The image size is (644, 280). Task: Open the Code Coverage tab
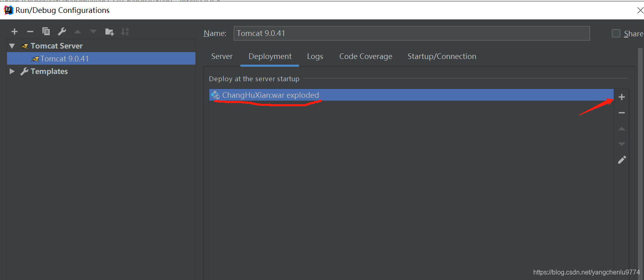[x=366, y=57]
